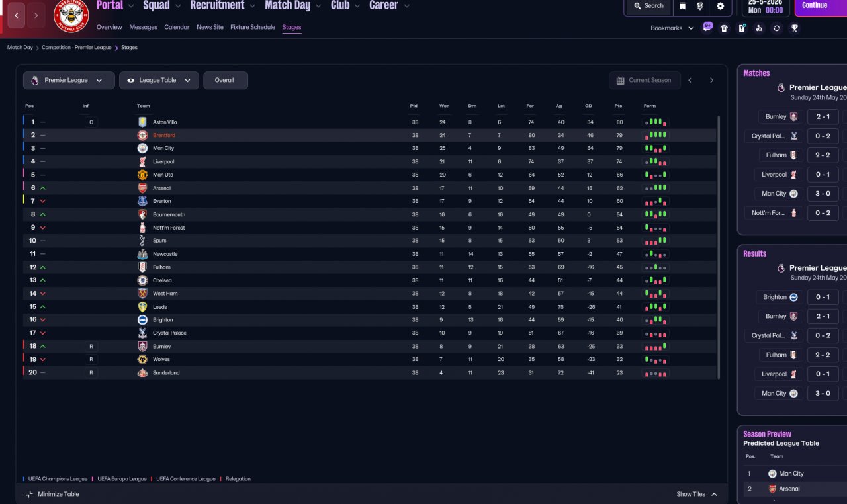Click the Man Utd crest in the table
847x504 pixels.
pyautogui.click(x=142, y=175)
